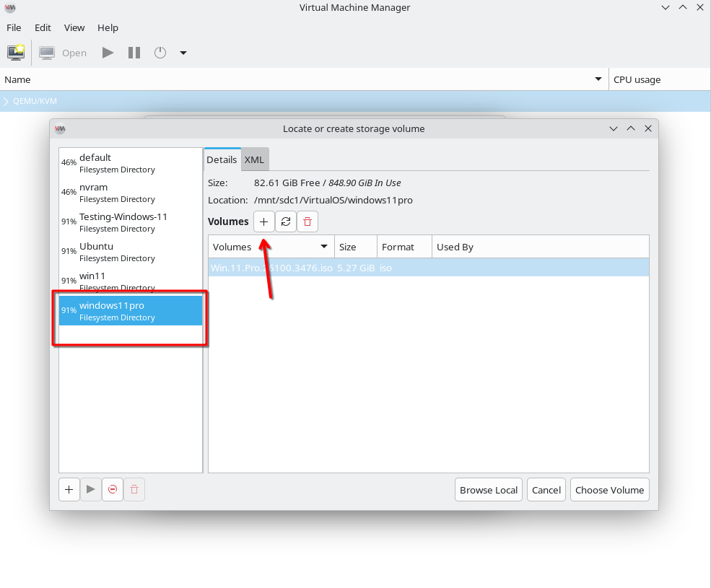This screenshot has width=711, height=588.
Task: Click the Open console button in toolbar
Action: 63,53
